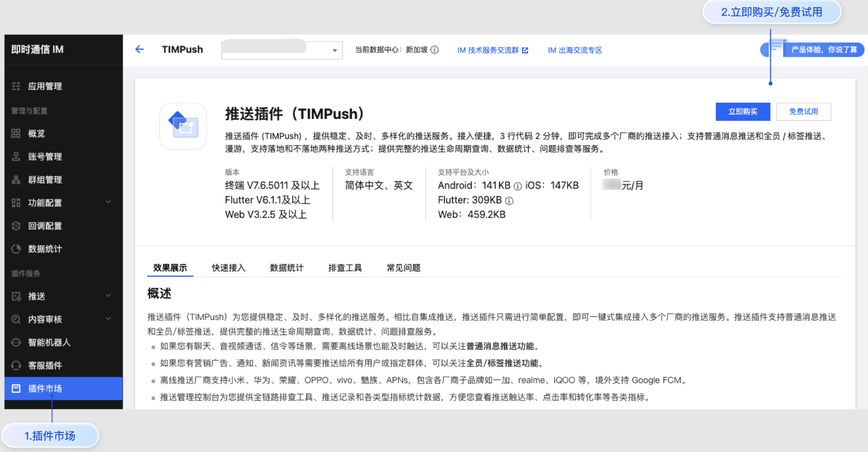
Task: Click the 账号管理 person icon
Action: click(x=16, y=156)
